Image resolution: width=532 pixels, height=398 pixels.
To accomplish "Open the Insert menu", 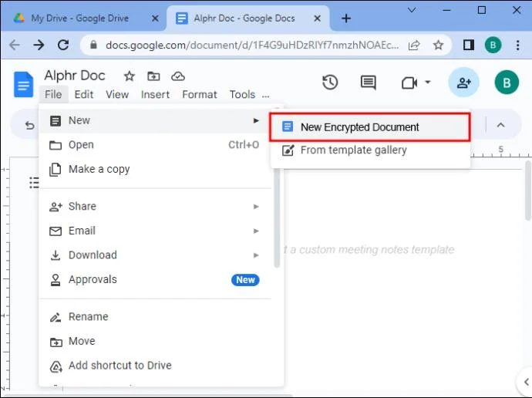I will coord(155,94).
